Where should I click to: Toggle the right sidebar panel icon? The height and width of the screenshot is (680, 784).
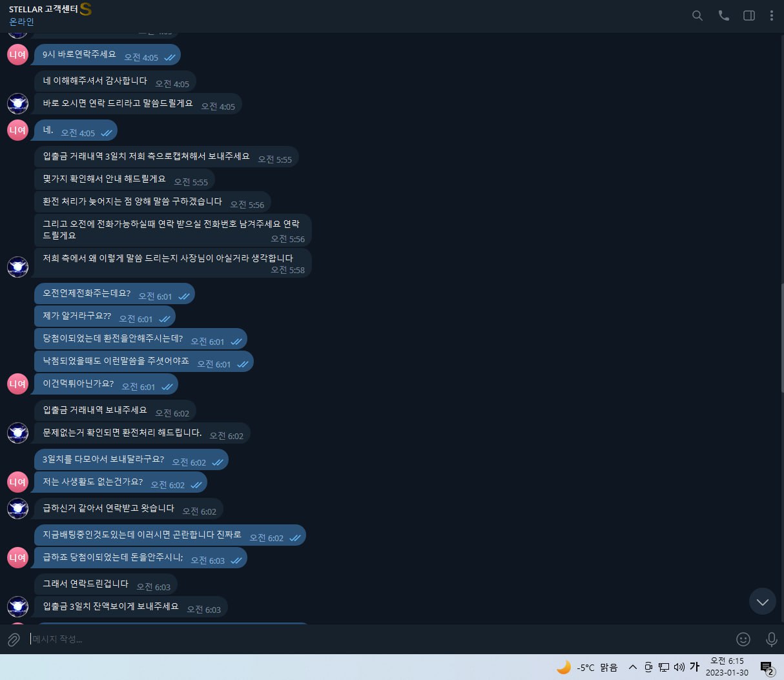click(x=749, y=15)
